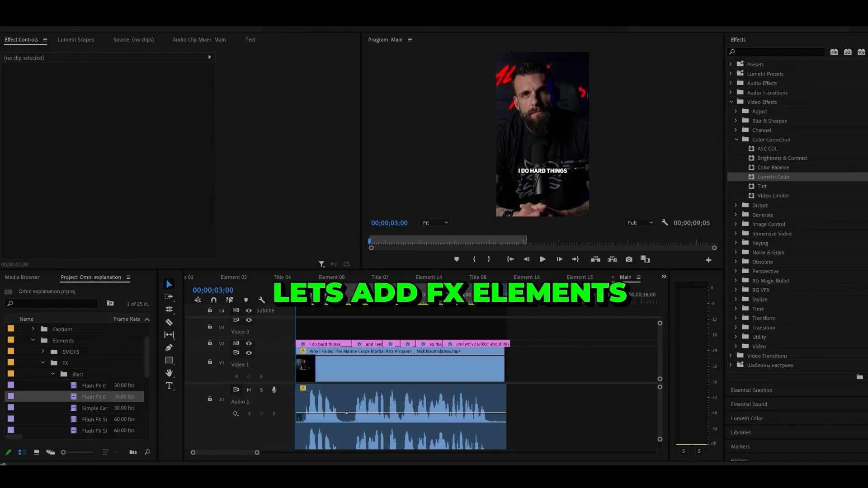Select the Pen tool in the timeline toolbar
868x488 pixels.
pos(170,347)
